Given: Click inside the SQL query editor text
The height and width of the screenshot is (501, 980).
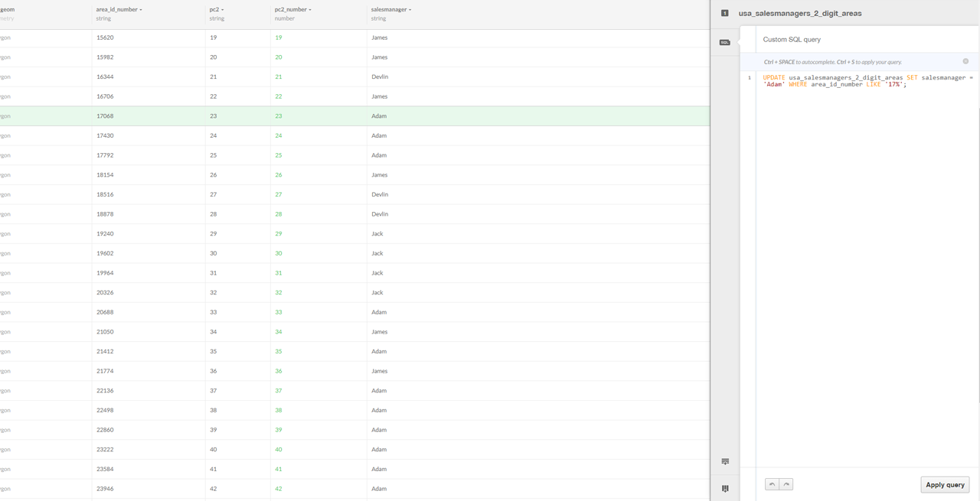Looking at the screenshot, I should [868, 81].
